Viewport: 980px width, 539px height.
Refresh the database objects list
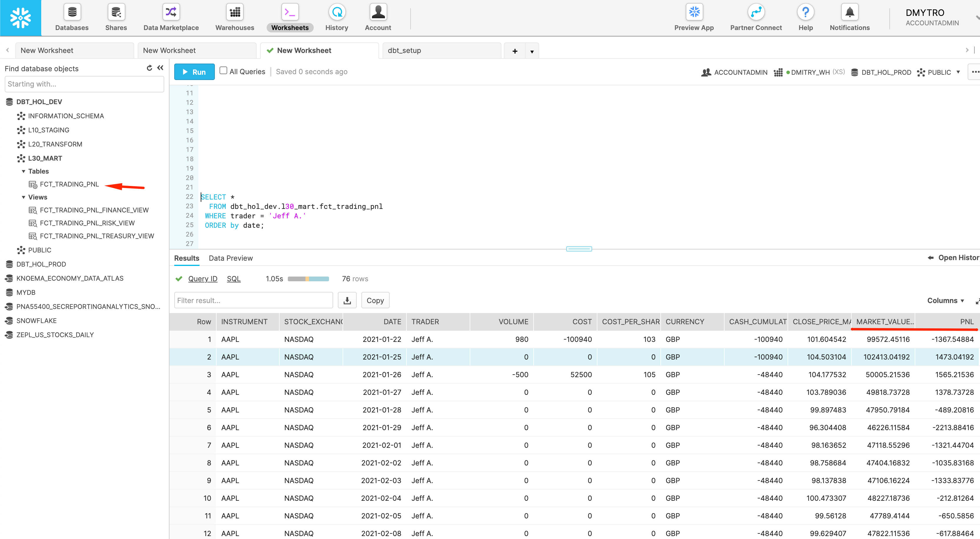[x=149, y=68]
